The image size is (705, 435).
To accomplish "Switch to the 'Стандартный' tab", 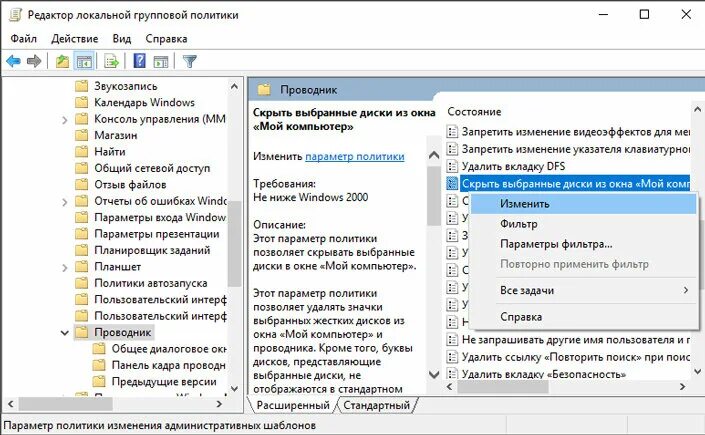I will [377, 405].
